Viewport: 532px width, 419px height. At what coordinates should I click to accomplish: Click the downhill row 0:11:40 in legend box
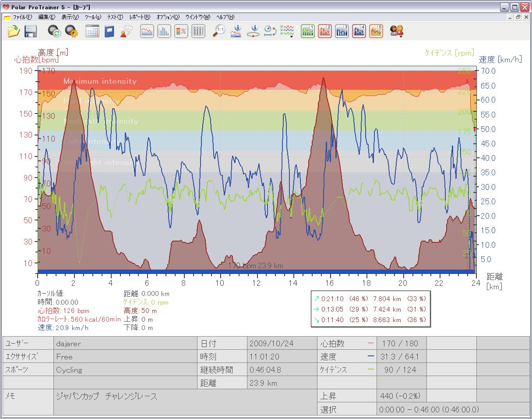tap(370, 320)
